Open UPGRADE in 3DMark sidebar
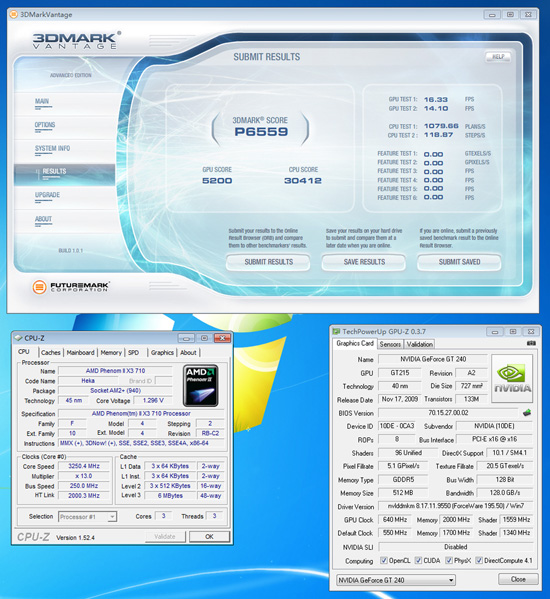This screenshot has width=550, height=599. 47,195
